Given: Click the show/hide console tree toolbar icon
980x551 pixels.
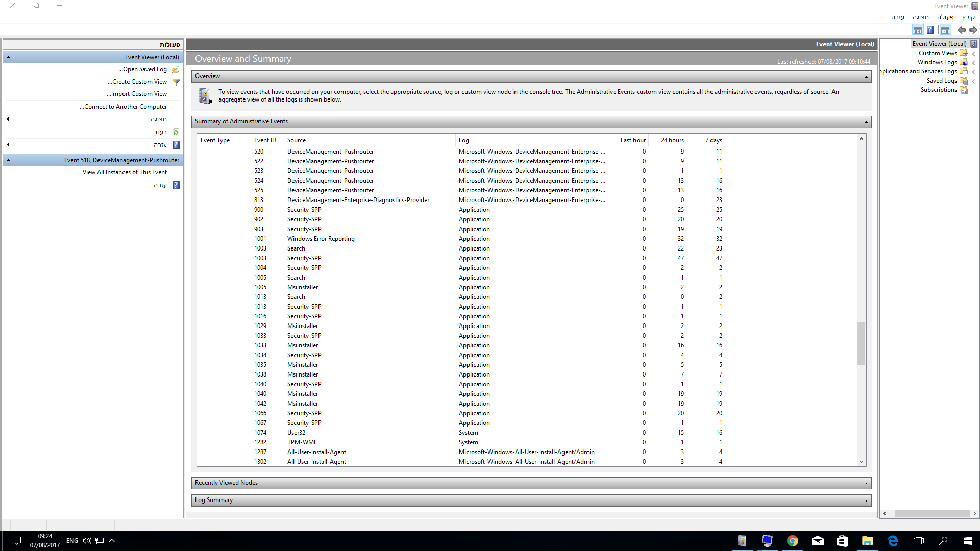Looking at the screenshot, I should (945, 30).
